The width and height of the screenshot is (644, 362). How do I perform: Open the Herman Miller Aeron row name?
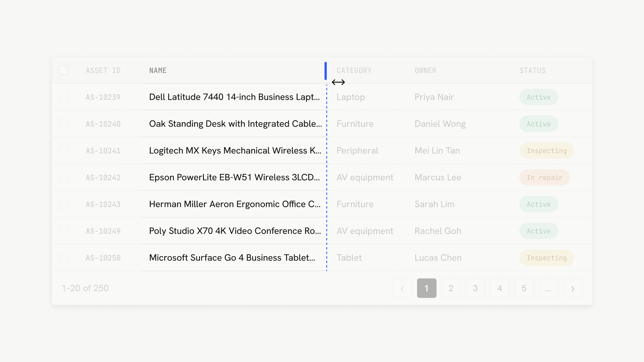pos(235,204)
